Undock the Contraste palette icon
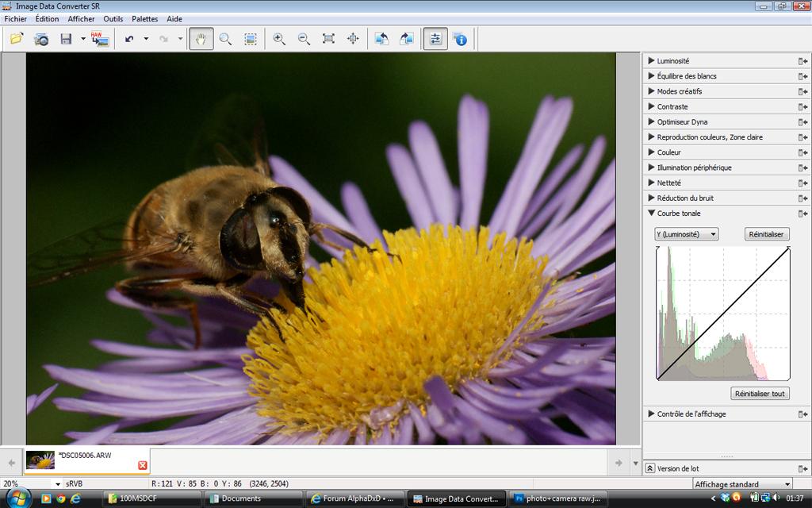 [802, 107]
